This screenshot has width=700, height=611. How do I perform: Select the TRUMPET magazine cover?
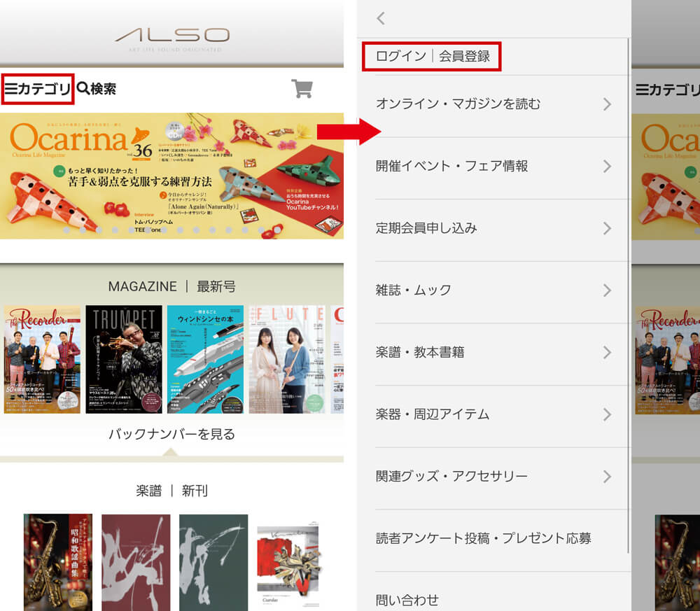click(x=124, y=359)
